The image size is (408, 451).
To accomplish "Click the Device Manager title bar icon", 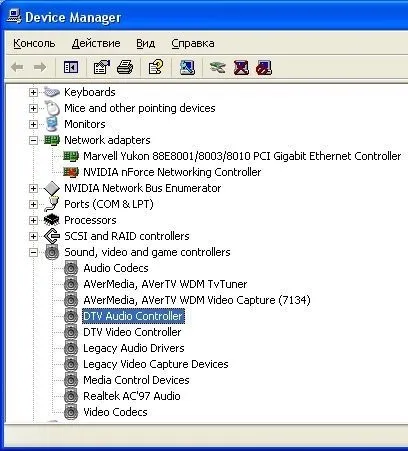I will point(13,17).
